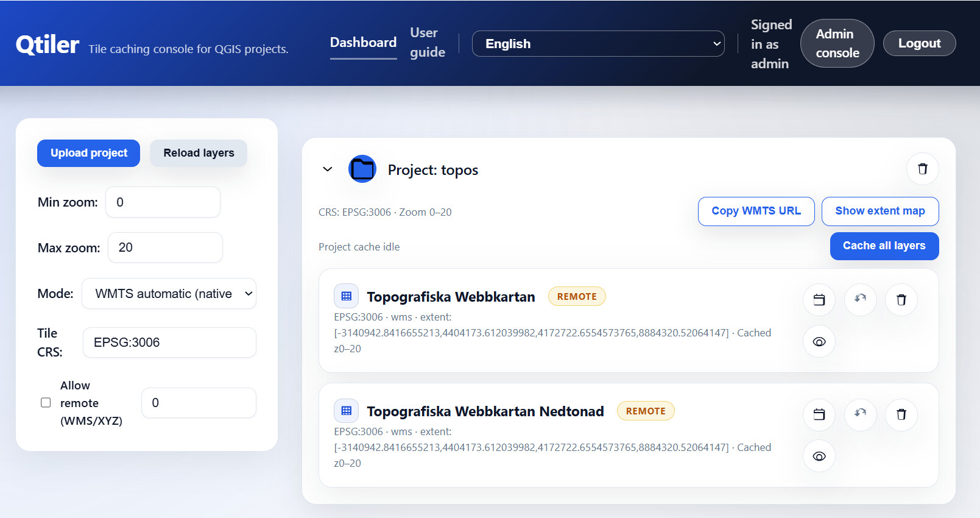The image size is (980, 518).
Task: Click refresh icon for Topografiska Webbkartan layer
Action: (x=860, y=300)
